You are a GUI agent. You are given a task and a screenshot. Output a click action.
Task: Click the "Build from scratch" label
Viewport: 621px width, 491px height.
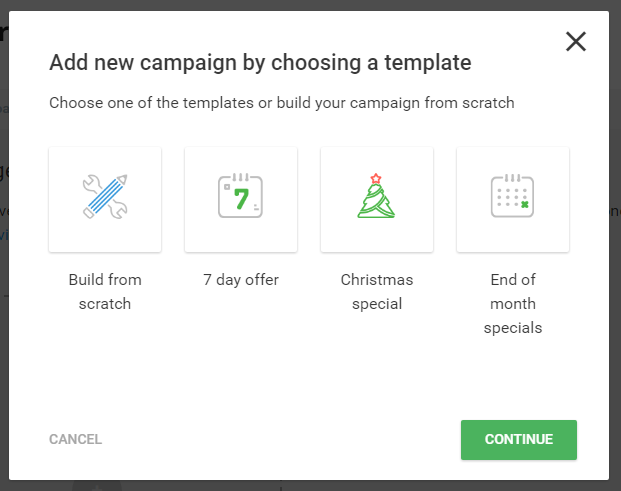pos(105,292)
